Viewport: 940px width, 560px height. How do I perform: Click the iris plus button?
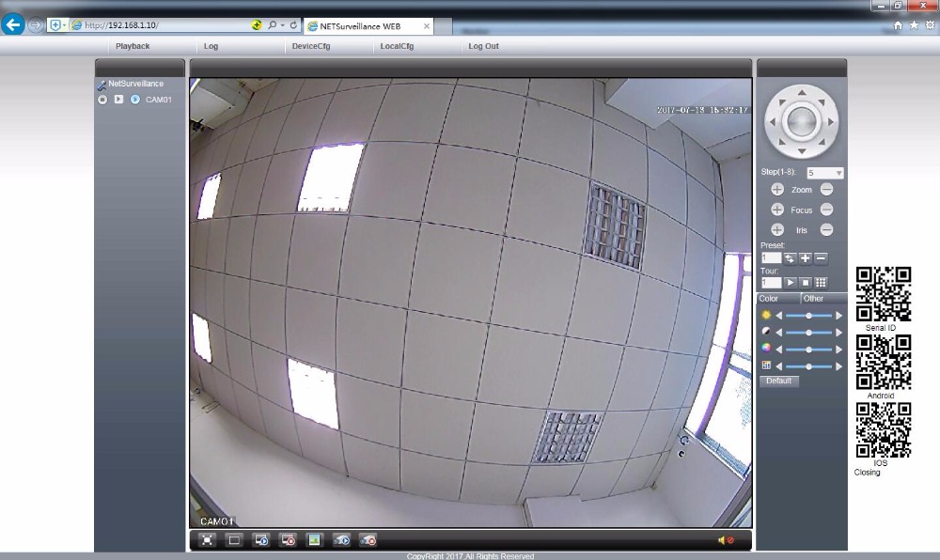click(x=777, y=230)
